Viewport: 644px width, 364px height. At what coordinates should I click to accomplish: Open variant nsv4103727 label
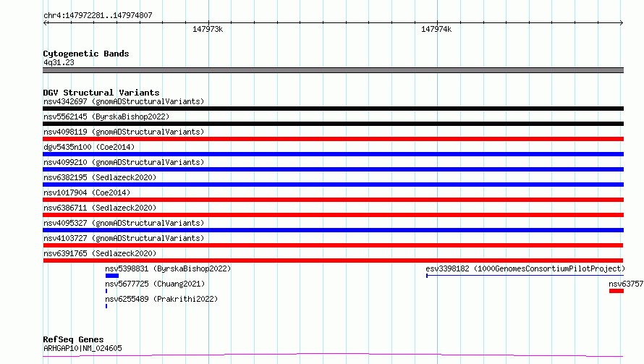click(124, 238)
